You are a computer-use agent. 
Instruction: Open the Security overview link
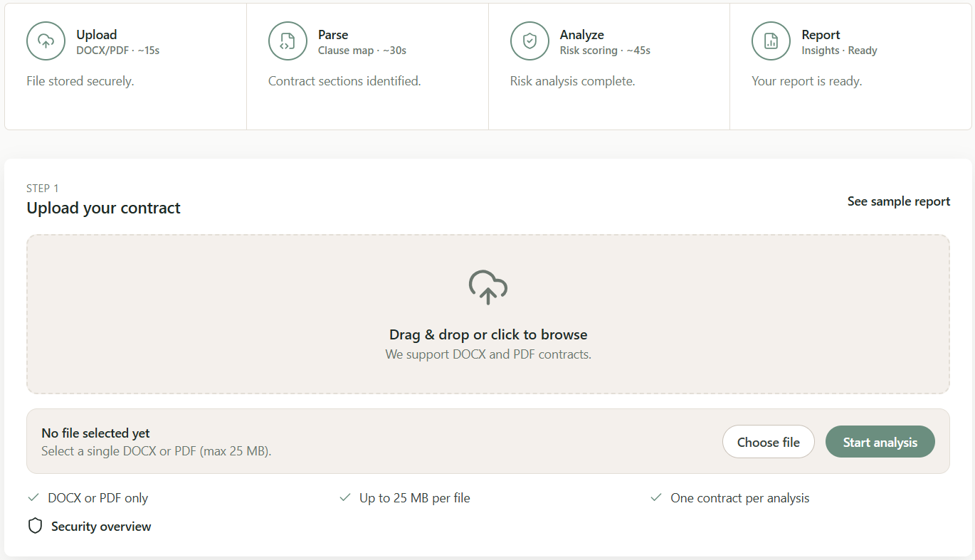(x=100, y=526)
